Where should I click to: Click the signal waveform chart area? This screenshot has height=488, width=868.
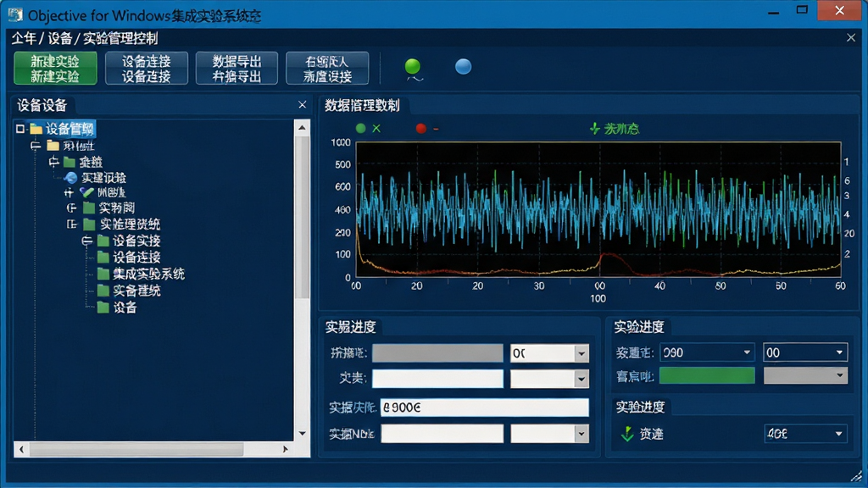tap(598, 209)
